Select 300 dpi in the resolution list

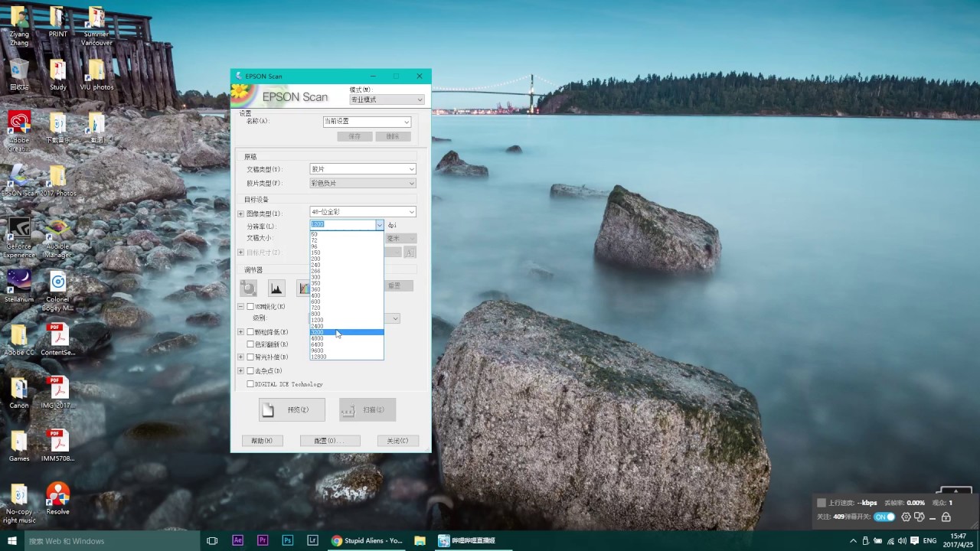pyautogui.click(x=346, y=277)
